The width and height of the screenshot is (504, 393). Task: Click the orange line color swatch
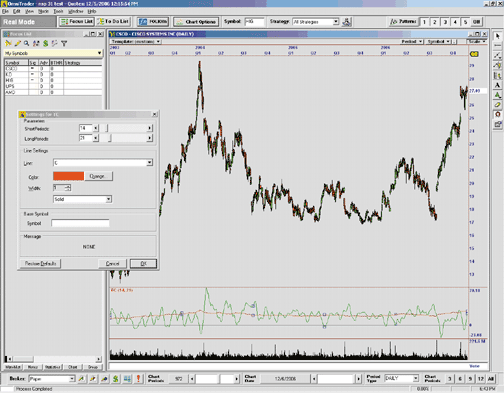point(68,176)
